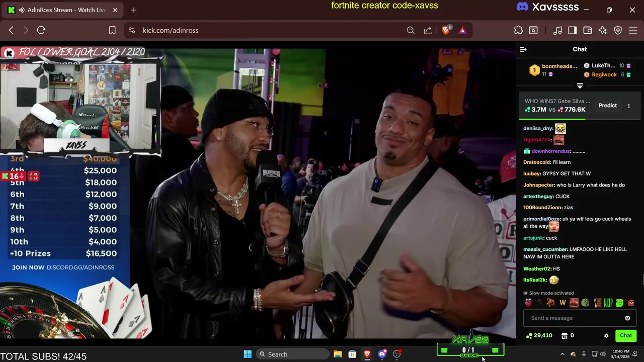
Task: Insert the green halo face emote
Action: coord(620,303)
